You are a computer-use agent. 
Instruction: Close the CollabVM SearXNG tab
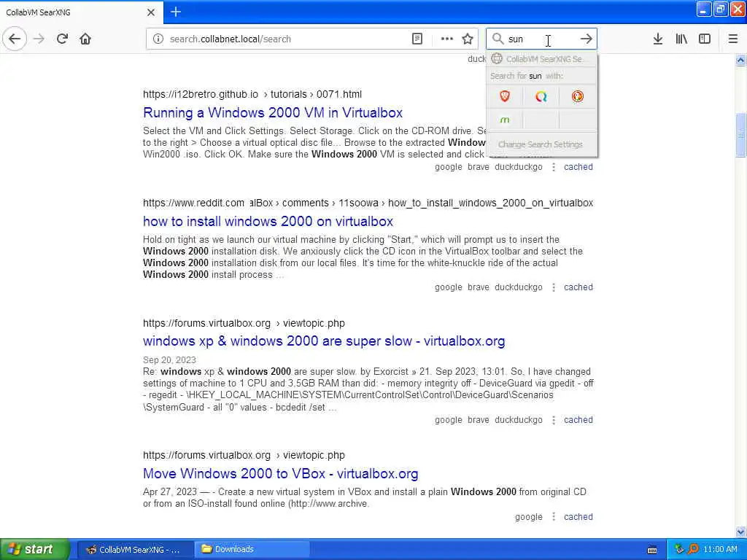(151, 12)
